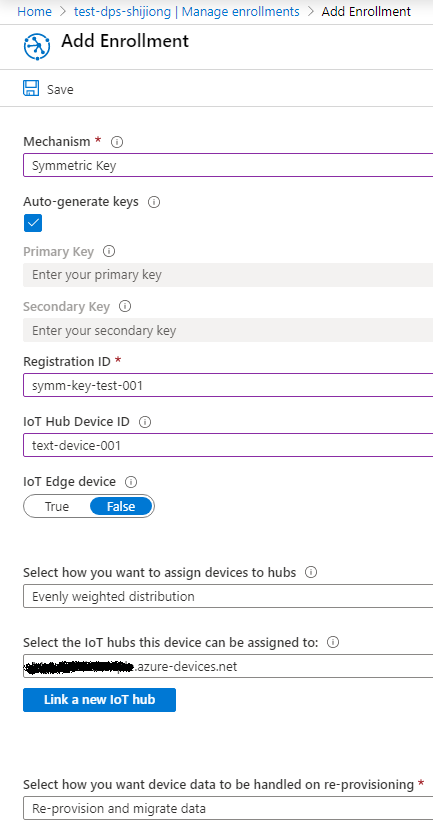
Task: Show info icon for IoT Edge device
Action: pos(131,482)
